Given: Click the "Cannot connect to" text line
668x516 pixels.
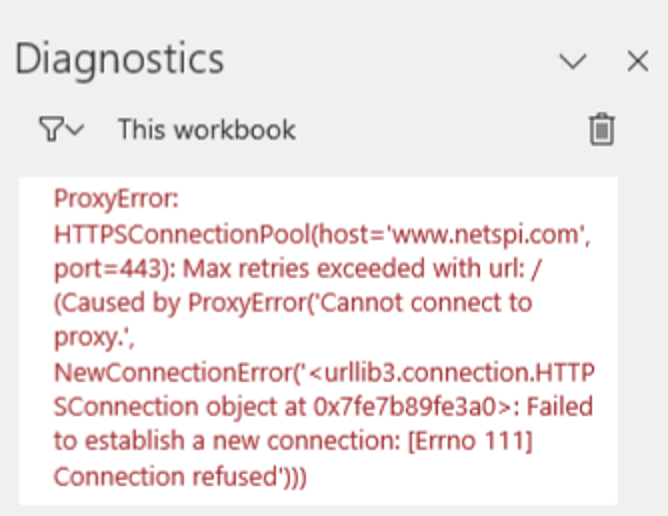Looking at the screenshot, I should [x=426, y=303].
